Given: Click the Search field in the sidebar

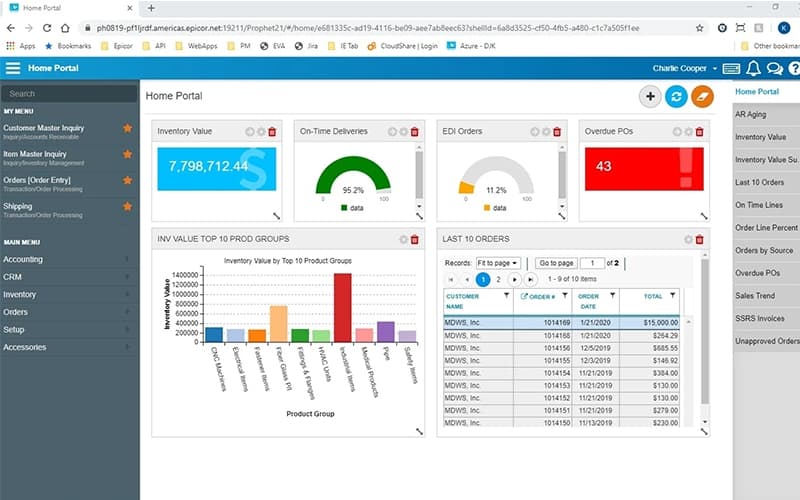Looking at the screenshot, I should pyautogui.click(x=68, y=93).
